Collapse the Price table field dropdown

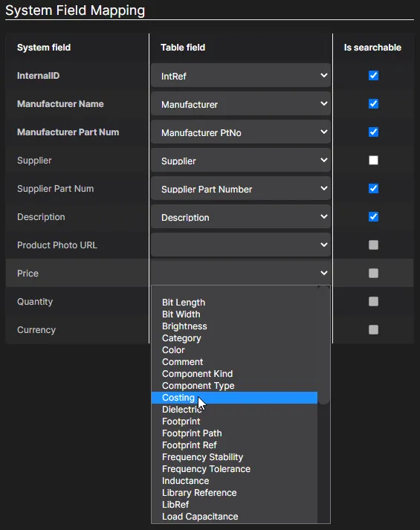tap(241, 273)
